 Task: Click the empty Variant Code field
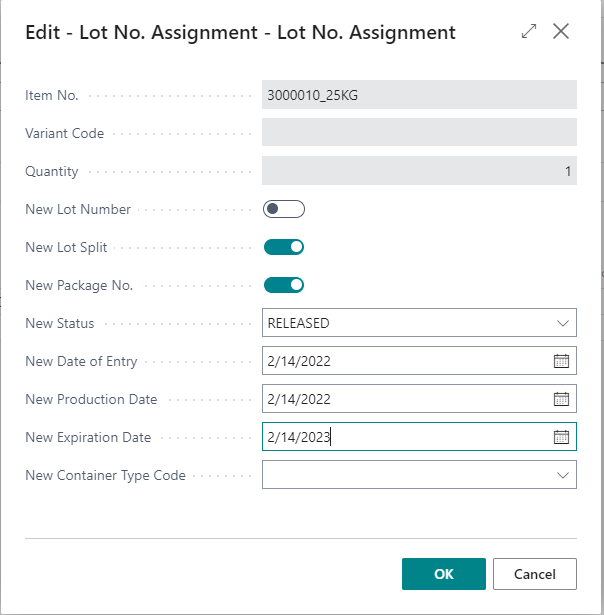[419, 133]
